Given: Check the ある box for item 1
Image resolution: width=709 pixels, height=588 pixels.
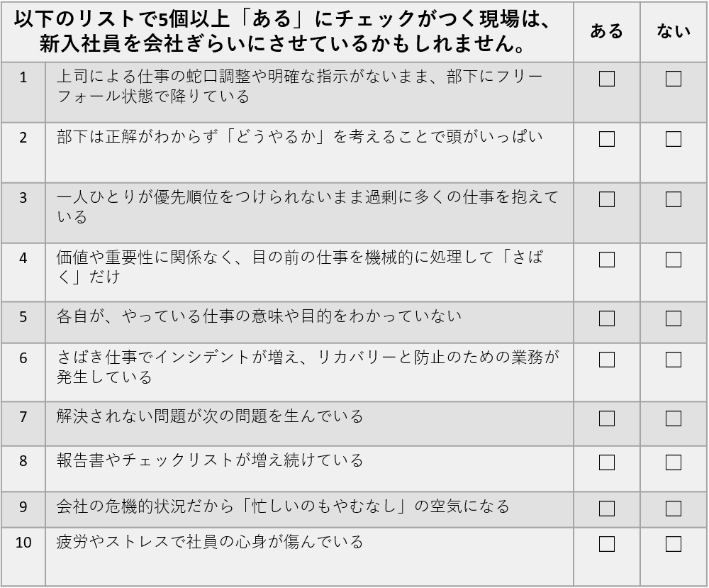Looking at the screenshot, I should [606, 79].
